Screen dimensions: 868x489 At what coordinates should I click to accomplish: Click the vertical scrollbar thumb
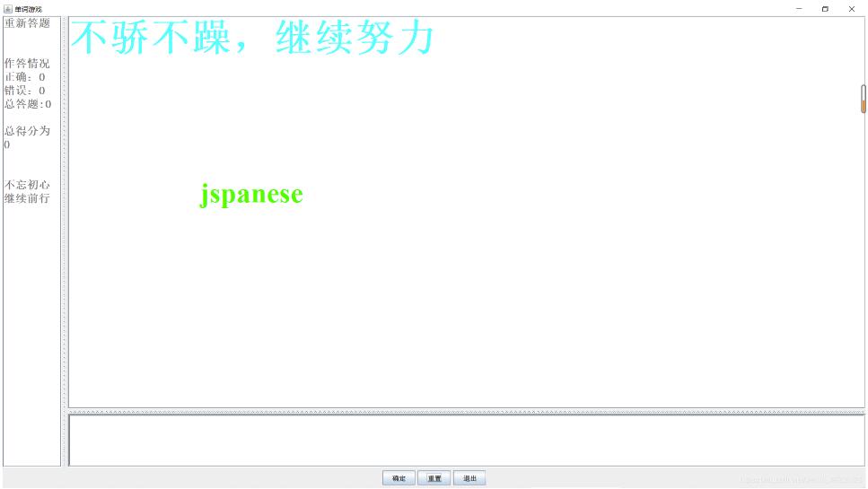click(x=863, y=99)
